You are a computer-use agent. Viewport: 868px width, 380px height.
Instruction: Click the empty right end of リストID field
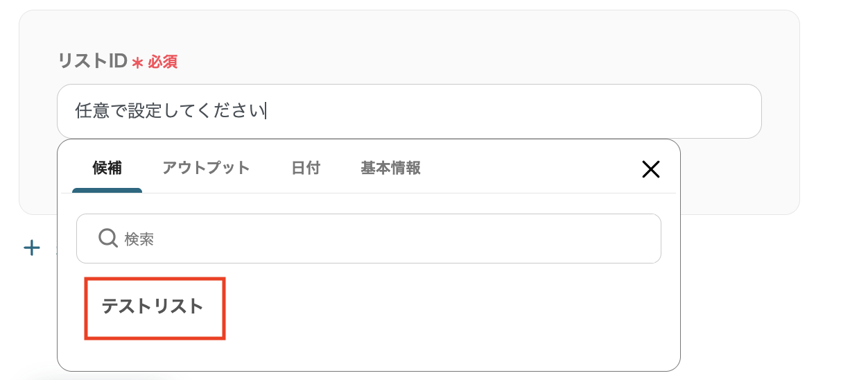[693, 112]
